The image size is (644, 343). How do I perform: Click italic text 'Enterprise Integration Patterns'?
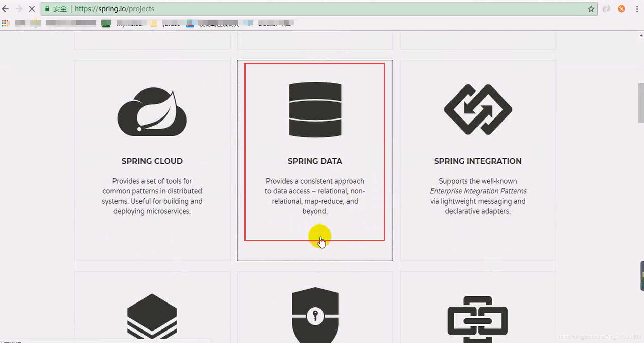[x=478, y=191]
